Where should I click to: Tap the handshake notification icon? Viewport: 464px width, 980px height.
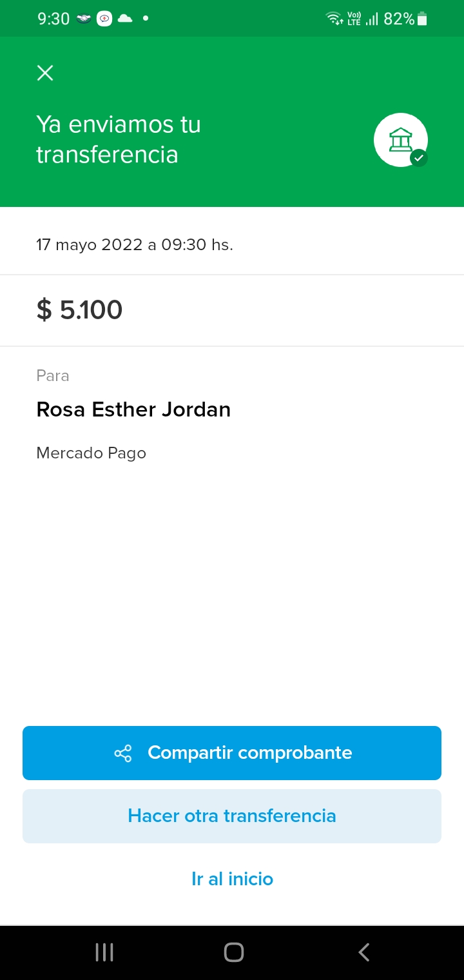coord(84,19)
